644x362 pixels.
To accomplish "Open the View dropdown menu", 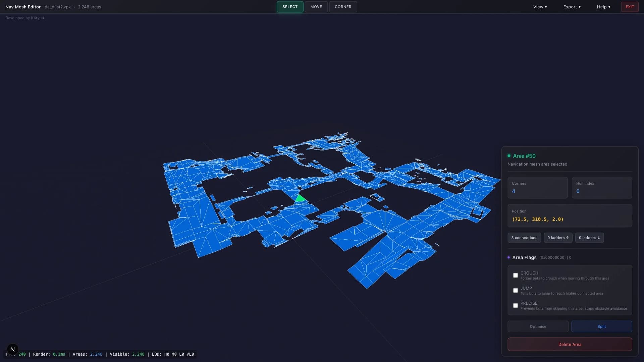I will coord(540,7).
